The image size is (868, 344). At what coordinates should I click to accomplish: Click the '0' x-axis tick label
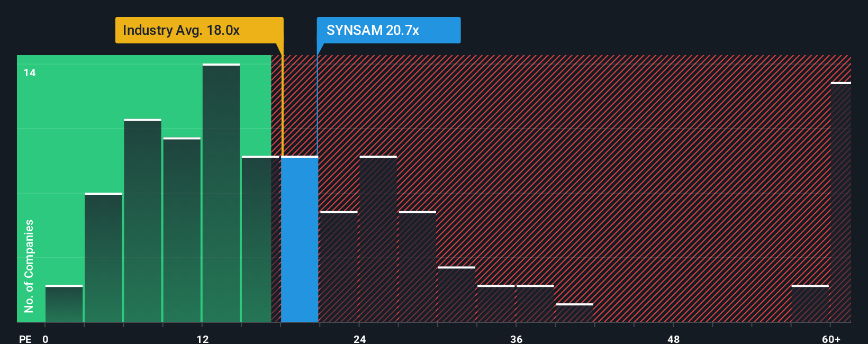pyautogui.click(x=46, y=339)
